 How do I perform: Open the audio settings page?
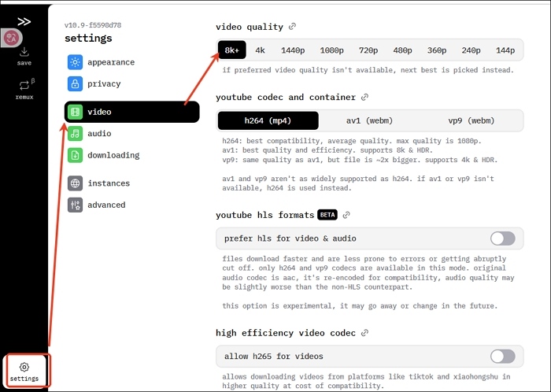[131, 134]
